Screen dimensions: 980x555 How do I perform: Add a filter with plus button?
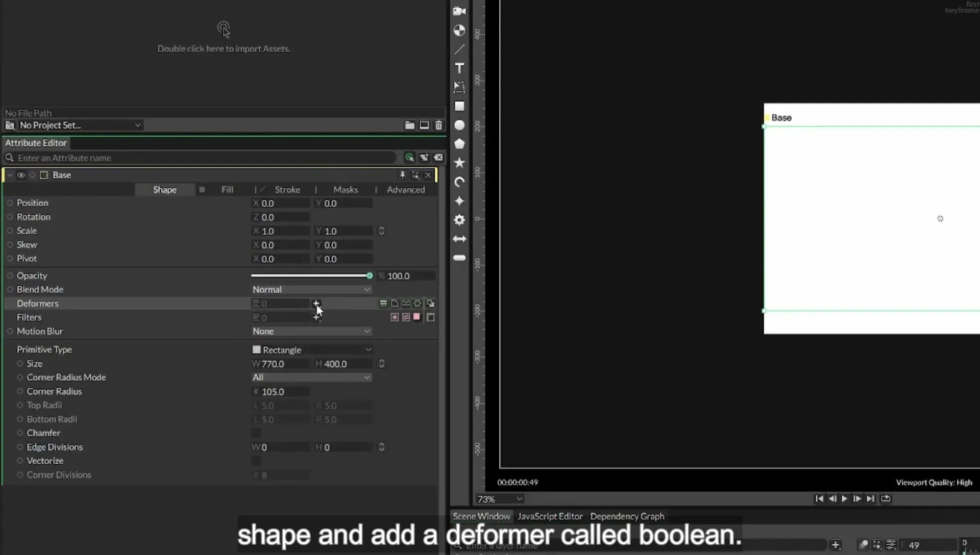(316, 318)
